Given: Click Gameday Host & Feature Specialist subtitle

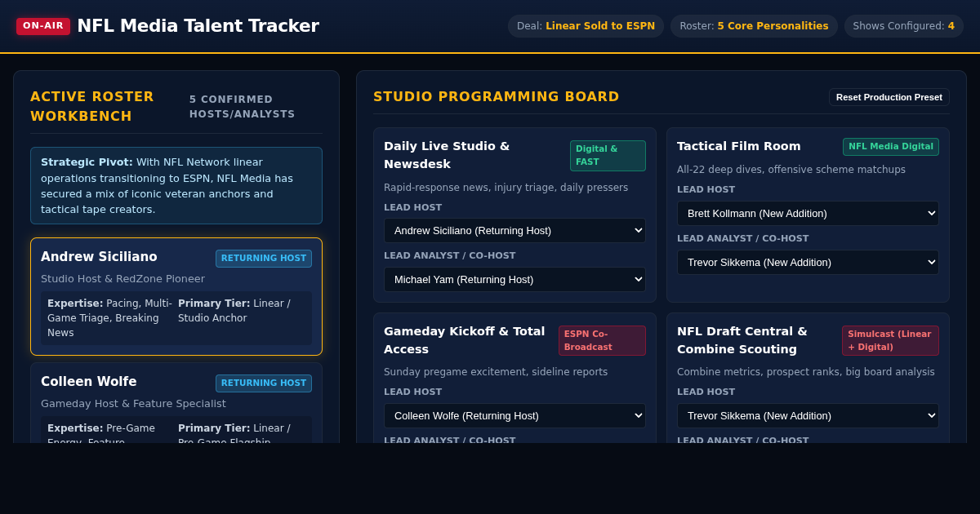Looking at the screenshot, I should 133,404.
